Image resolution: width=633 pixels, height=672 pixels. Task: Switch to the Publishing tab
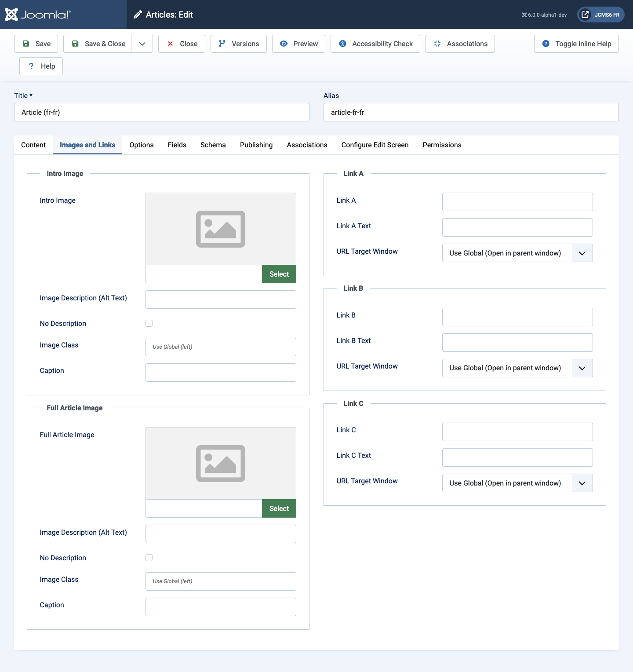point(256,145)
